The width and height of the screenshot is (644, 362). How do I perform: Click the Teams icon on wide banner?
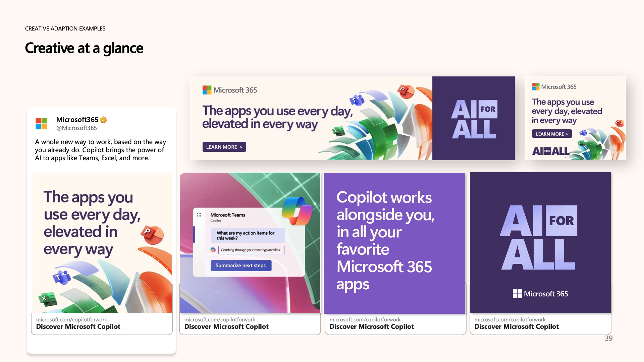[x=357, y=100]
